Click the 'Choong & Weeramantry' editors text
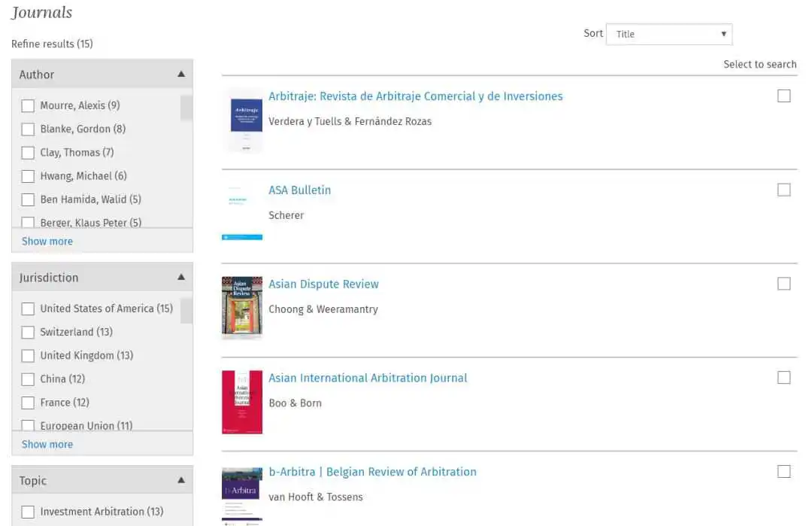The image size is (812, 526). tap(323, 309)
